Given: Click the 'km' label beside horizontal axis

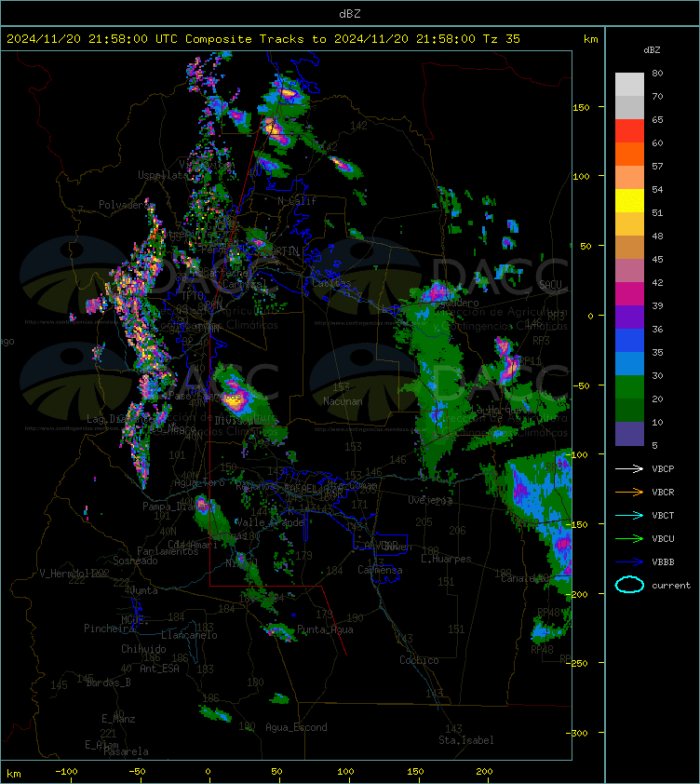Looking at the screenshot, I should [14, 774].
